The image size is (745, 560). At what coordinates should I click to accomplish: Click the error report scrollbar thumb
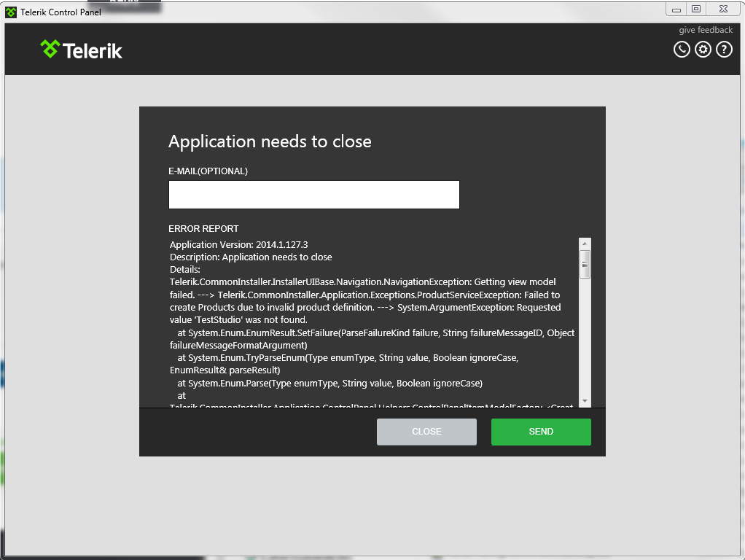[585, 264]
